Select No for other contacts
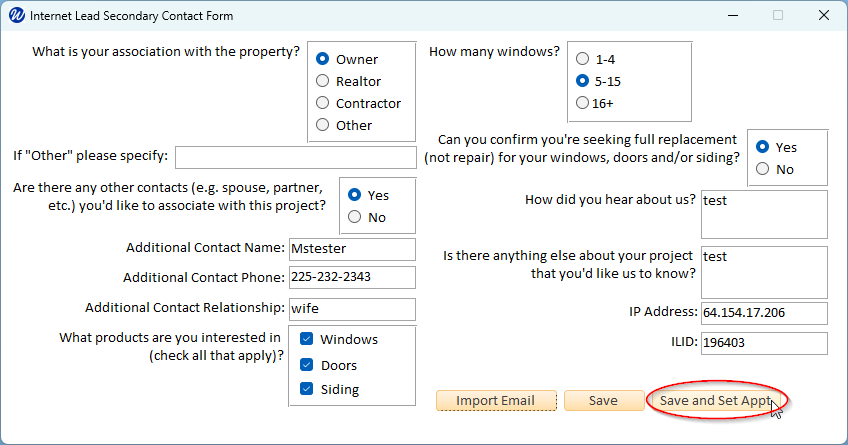 (354, 217)
